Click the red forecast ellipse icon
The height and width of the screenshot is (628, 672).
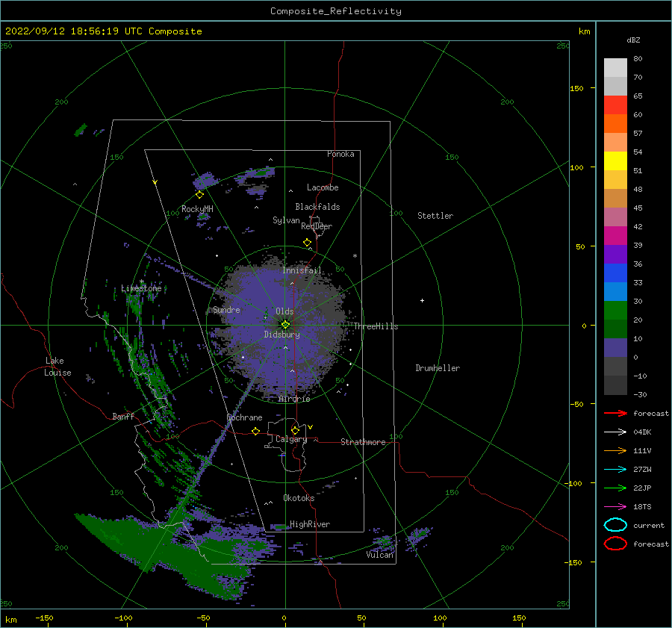coord(615,544)
